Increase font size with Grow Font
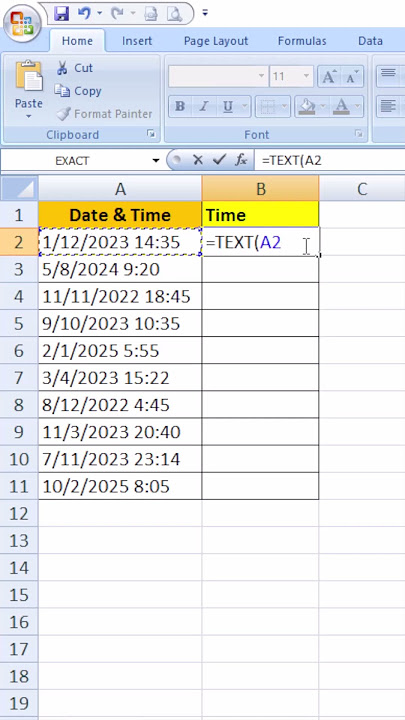The height and width of the screenshot is (720, 405). coord(329,77)
